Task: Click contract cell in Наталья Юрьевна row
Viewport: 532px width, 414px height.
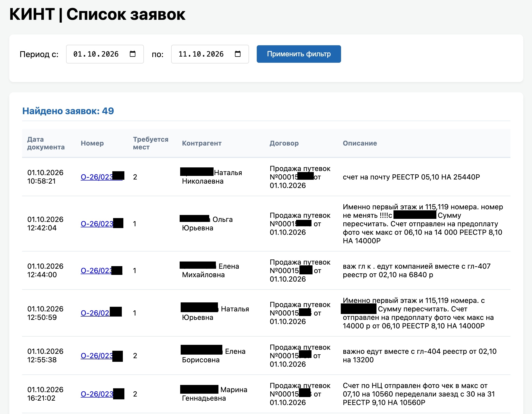Action: [300, 313]
